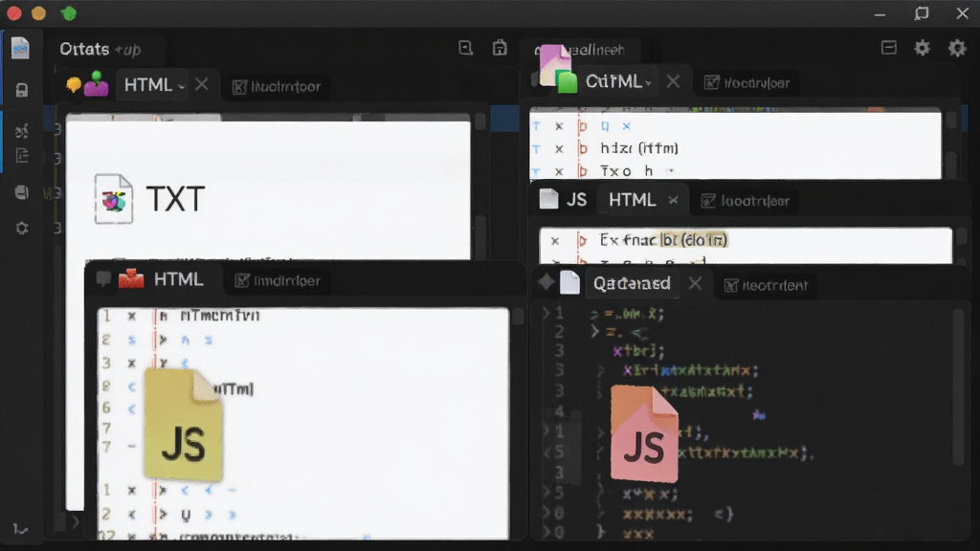Click the scrollbar of the top-left white TXT panel
Viewport: 980px width, 551px height.
click(x=480, y=237)
